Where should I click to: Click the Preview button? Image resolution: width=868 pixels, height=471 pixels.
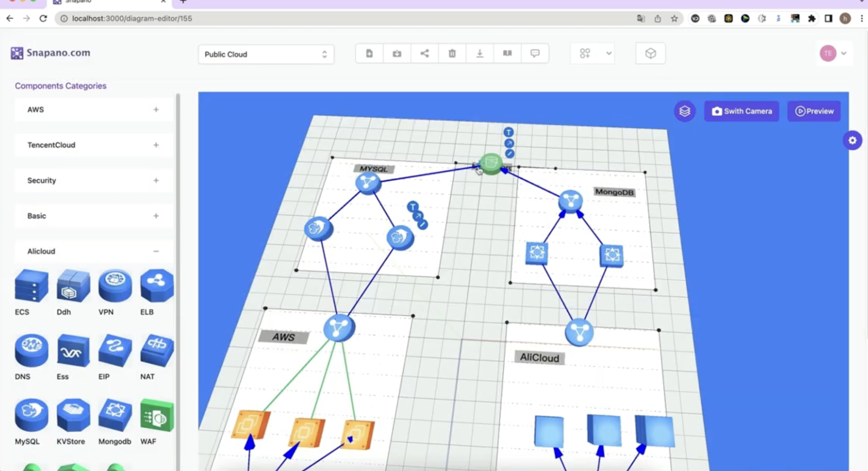point(814,111)
